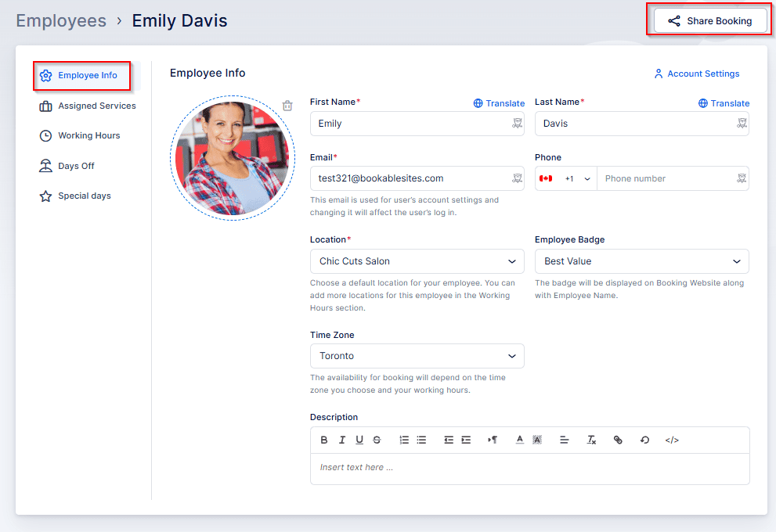
Task: Open the Location dropdown Chic Cuts Salon
Action: 417,261
